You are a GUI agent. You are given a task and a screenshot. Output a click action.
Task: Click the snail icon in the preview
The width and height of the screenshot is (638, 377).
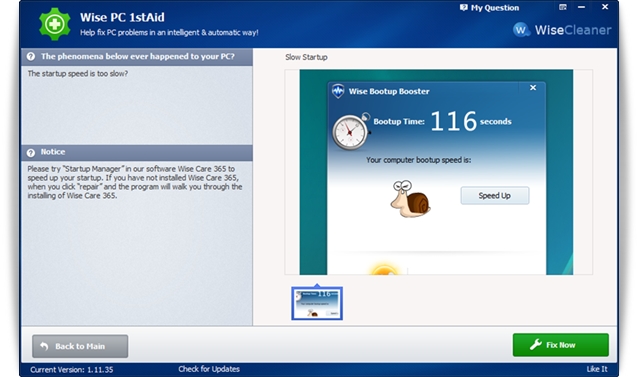pyautogui.click(x=411, y=198)
